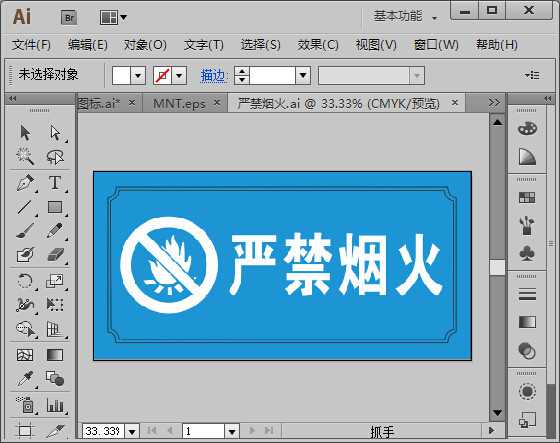Select the Perspective Grid tool
This screenshot has width=560, height=443.
pos(54,329)
